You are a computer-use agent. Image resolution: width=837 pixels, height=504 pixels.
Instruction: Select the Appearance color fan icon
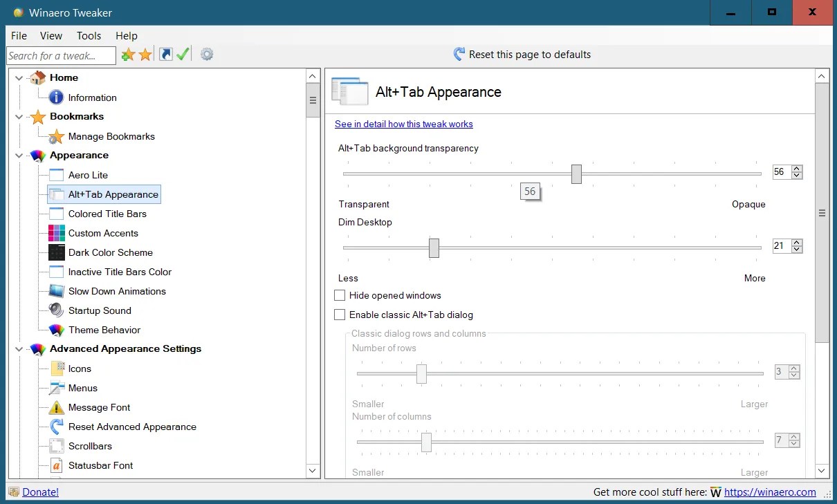38,156
